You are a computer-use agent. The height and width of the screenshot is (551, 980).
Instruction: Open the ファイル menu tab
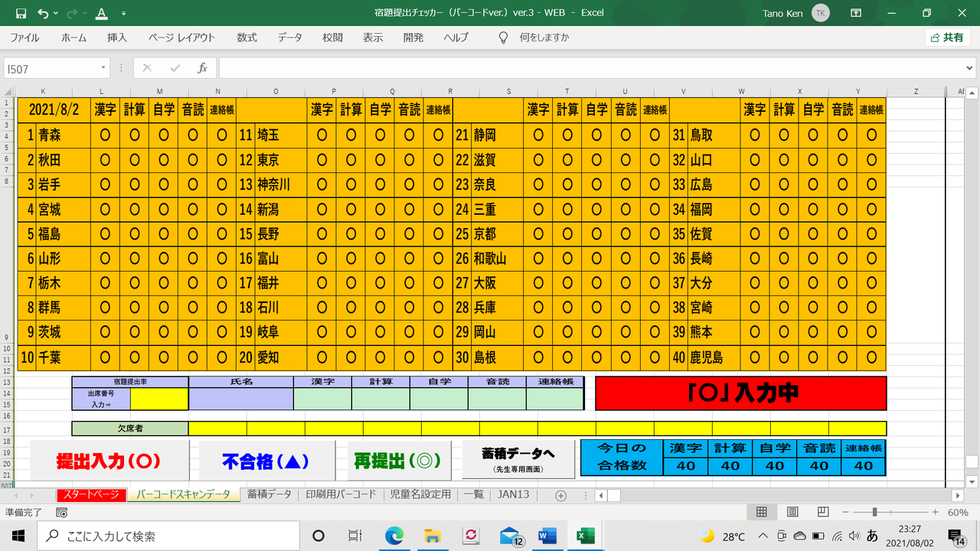(24, 37)
